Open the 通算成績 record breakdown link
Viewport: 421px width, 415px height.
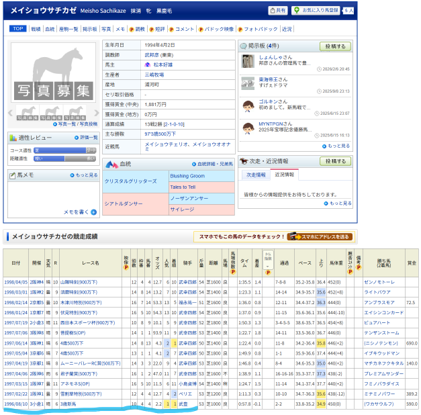[173, 124]
